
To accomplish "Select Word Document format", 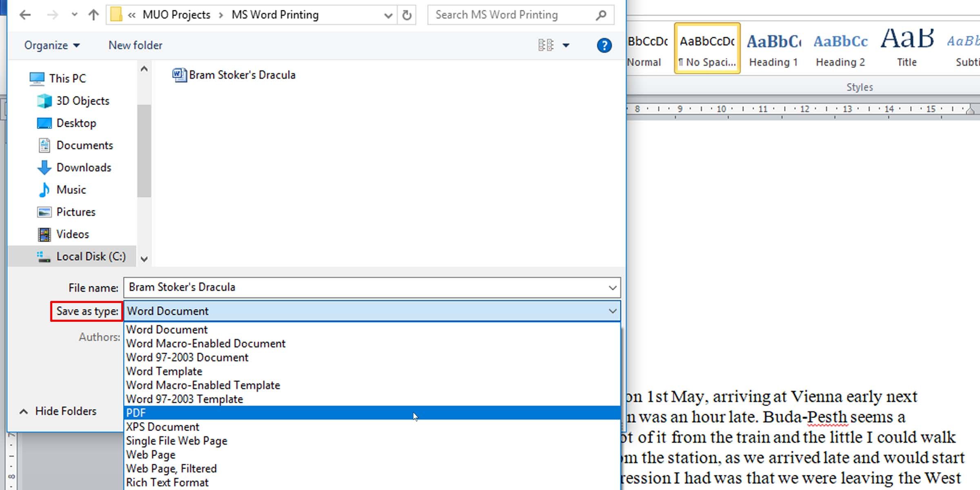I will click(x=166, y=330).
